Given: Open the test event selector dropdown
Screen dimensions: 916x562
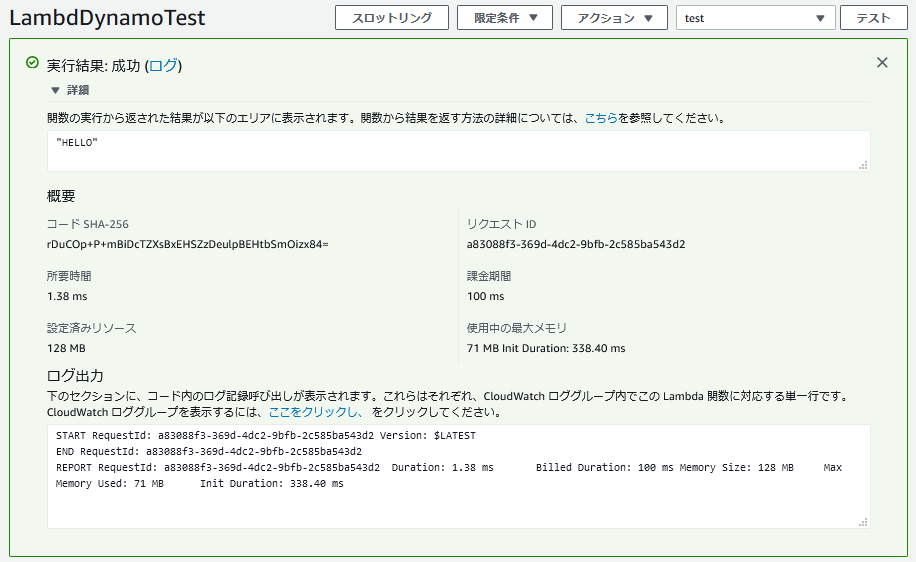Looking at the screenshot, I should 755,18.
